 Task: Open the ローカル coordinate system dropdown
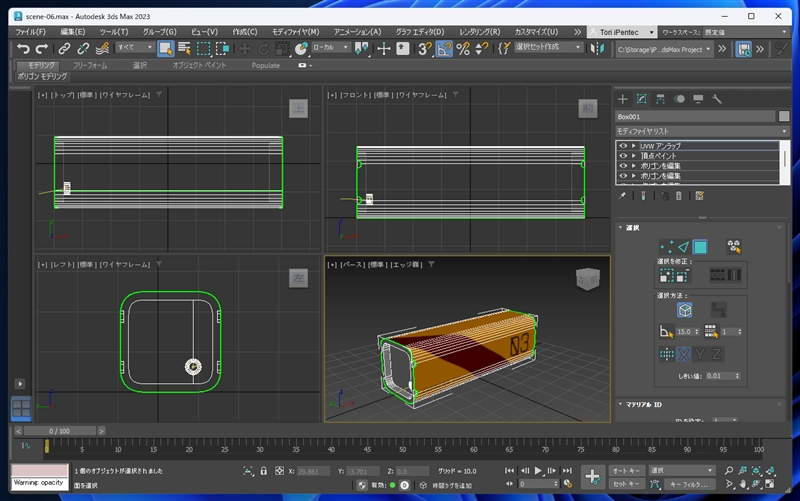pos(331,47)
